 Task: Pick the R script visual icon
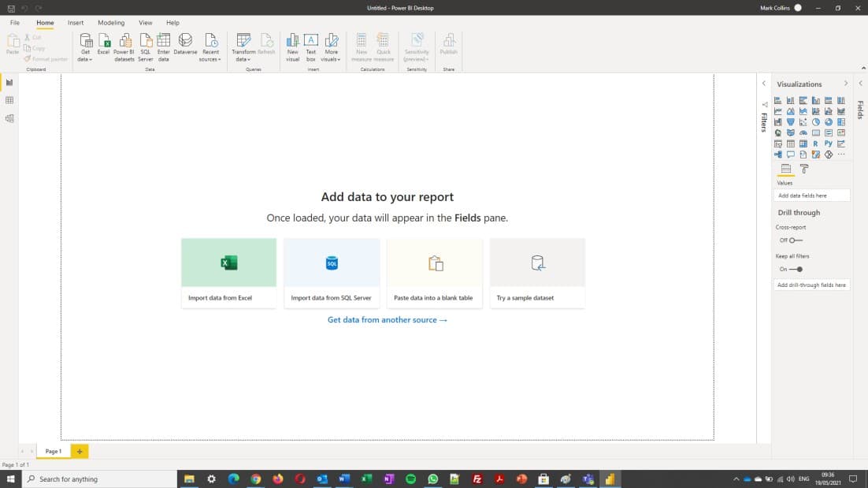[816, 143]
